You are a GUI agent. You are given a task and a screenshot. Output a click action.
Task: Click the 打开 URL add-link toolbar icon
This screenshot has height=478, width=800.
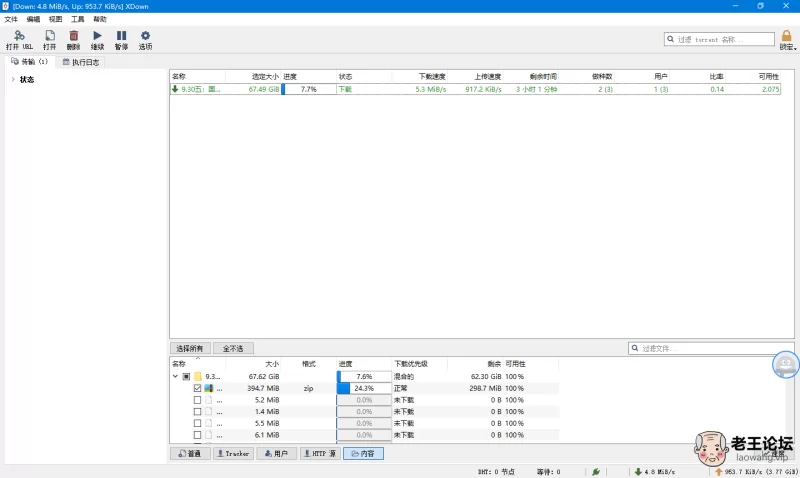19,35
